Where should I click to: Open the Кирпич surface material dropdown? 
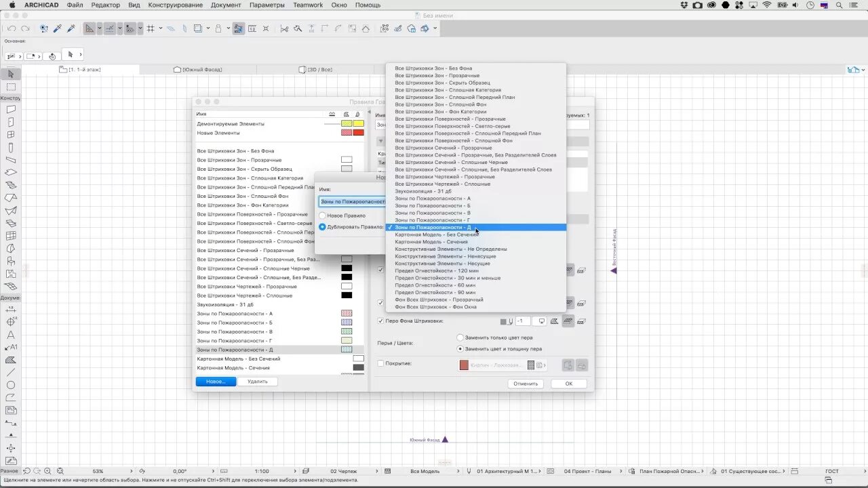coord(502,365)
